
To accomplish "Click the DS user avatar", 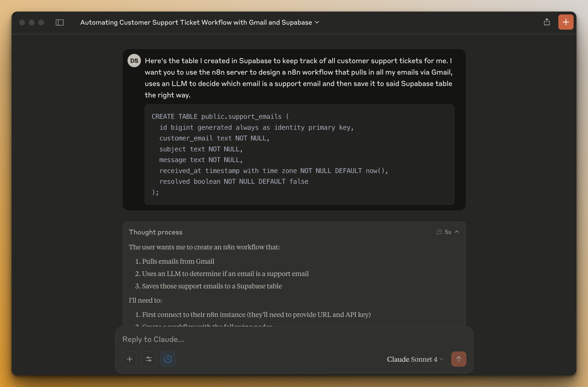I will (x=134, y=61).
